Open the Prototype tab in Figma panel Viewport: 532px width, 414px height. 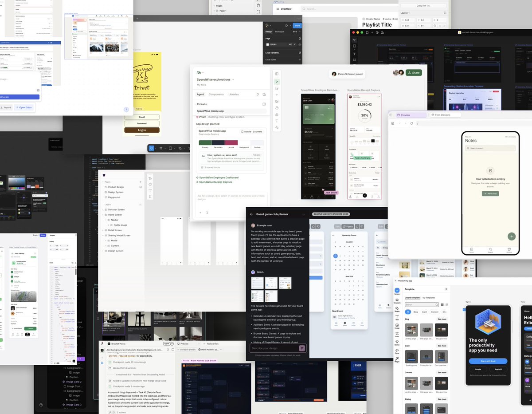[280, 32]
